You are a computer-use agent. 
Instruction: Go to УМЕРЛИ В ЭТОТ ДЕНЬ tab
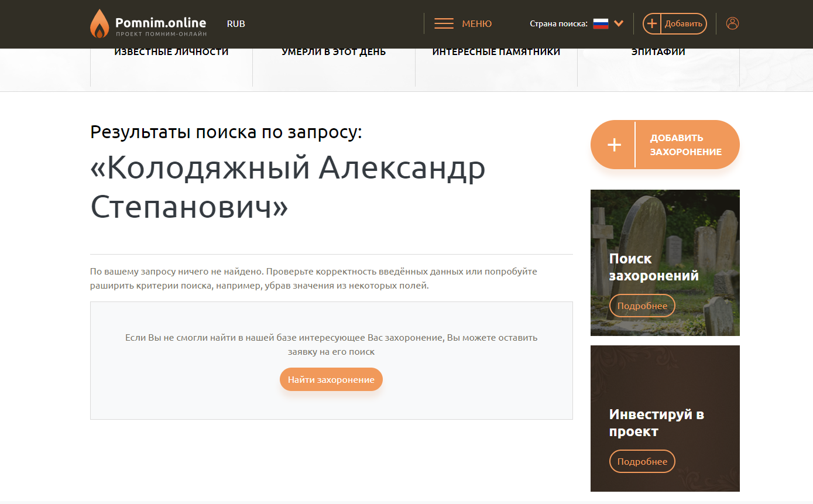click(334, 53)
